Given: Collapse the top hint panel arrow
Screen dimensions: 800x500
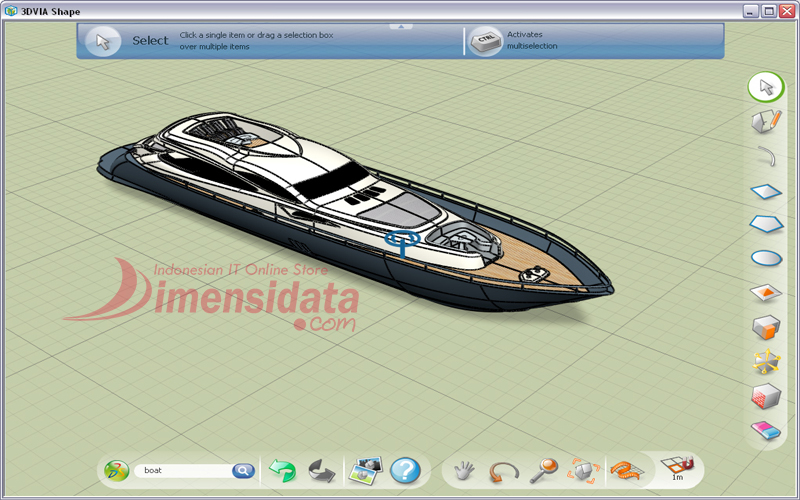Looking at the screenshot, I should [x=401, y=26].
